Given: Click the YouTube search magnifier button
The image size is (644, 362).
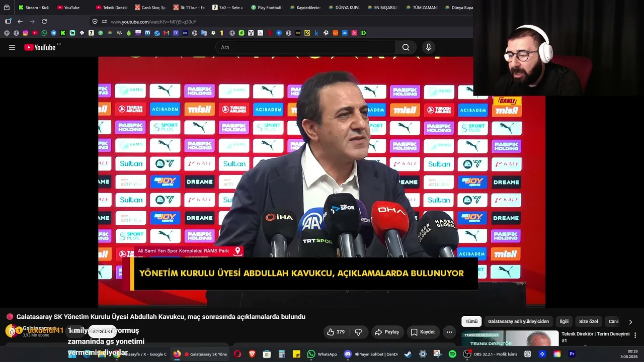Looking at the screenshot, I should [406, 47].
